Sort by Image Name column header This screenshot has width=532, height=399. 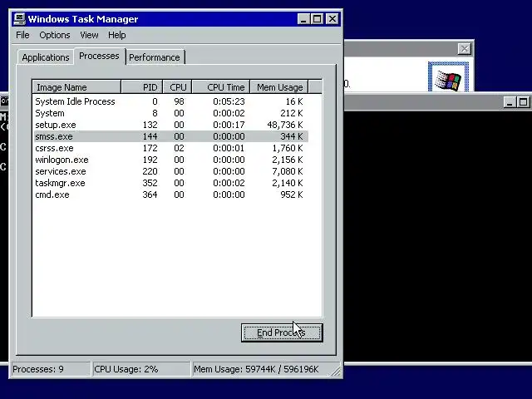pyautogui.click(x=76, y=87)
